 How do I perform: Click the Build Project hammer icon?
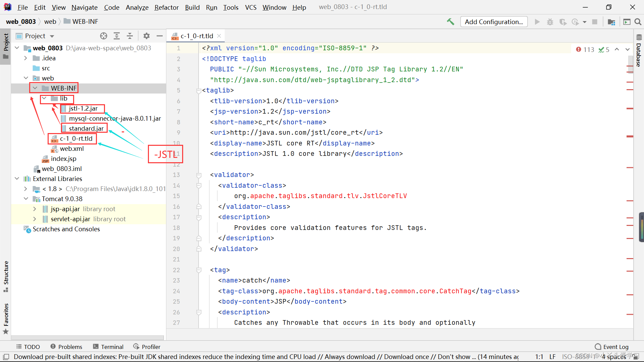pos(450,22)
